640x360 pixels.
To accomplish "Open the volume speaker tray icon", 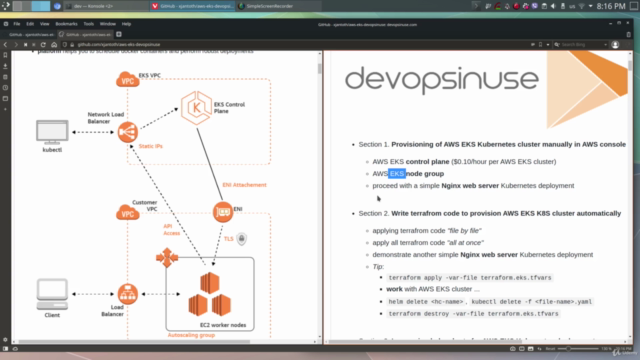I will (x=553, y=6).
